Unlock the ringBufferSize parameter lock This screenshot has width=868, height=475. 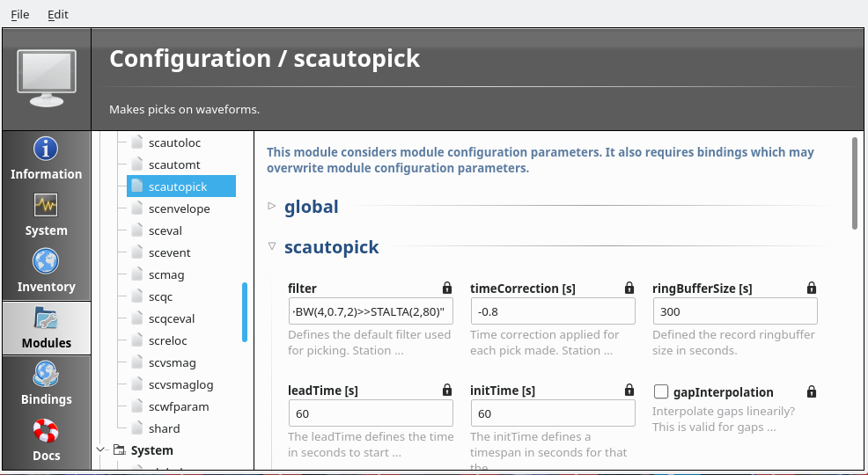811,288
